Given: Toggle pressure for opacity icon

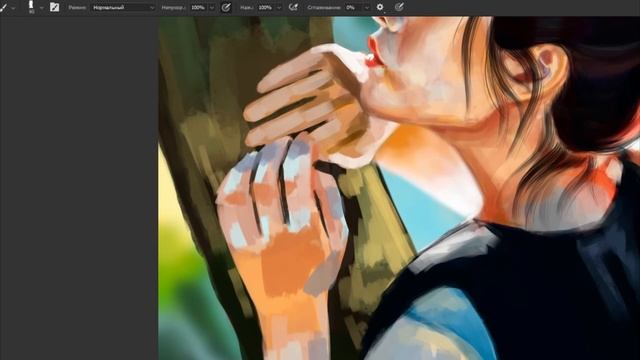Looking at the screenshot, I should [226, 7].
